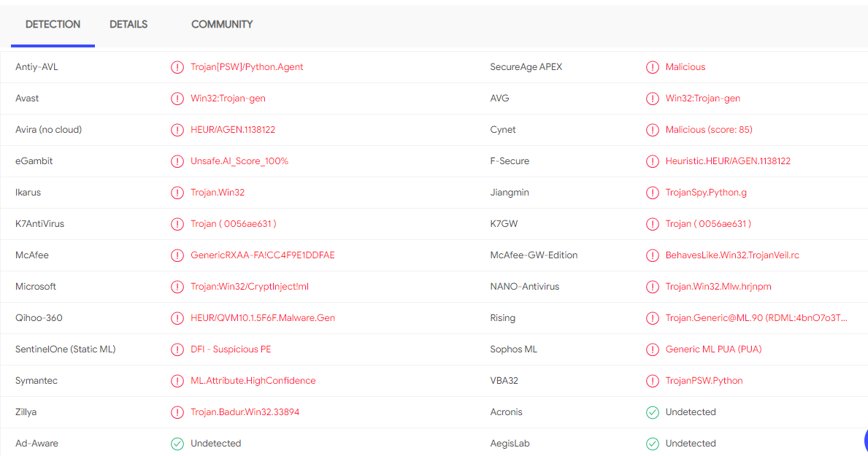The width and height of the screenshot is (868, 456).
Task: Click the green check icon for Ad-Aware
Action: click(177, 444)
